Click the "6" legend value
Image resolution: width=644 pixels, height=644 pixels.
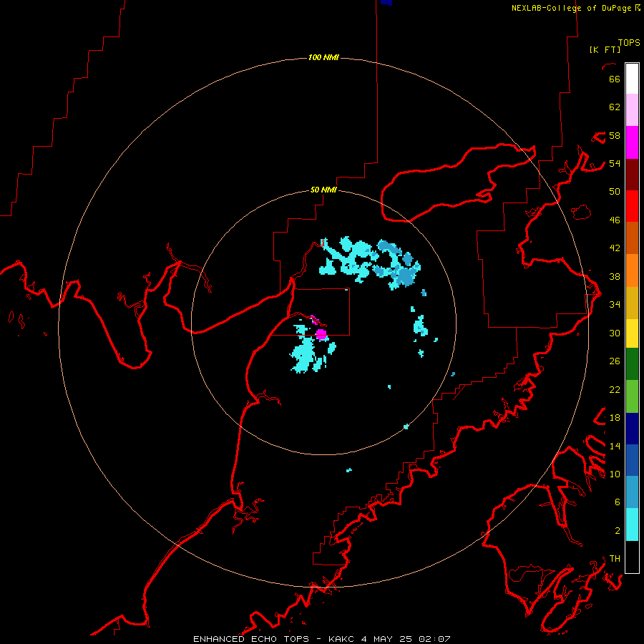[618, 502]
